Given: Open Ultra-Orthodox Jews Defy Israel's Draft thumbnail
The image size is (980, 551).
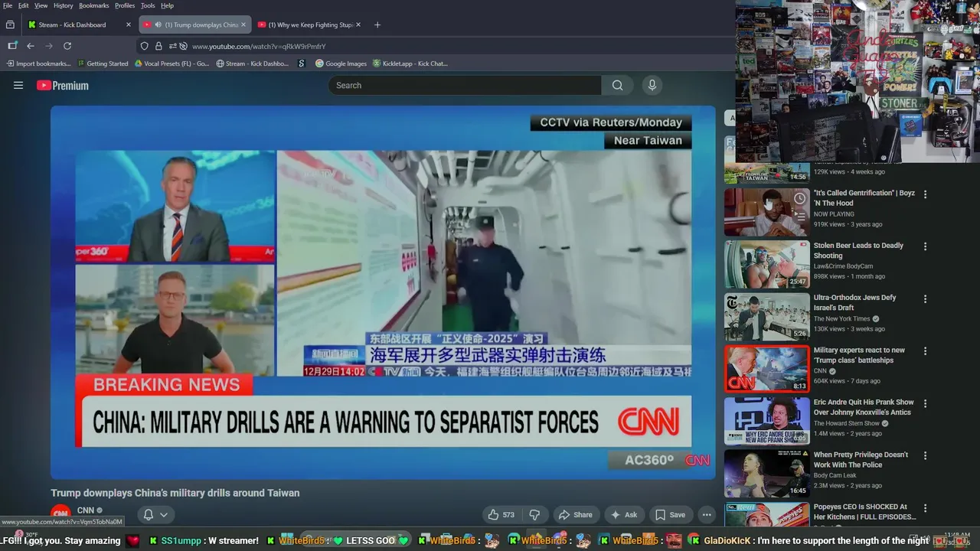Looking at the screenshot, I should pos(767,317).
